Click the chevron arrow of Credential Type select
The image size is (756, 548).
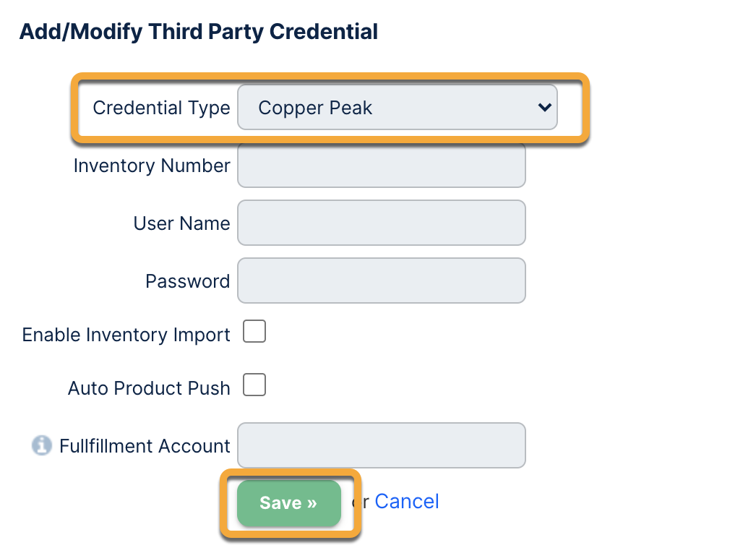pyautogui.click(x=544, y=108)
